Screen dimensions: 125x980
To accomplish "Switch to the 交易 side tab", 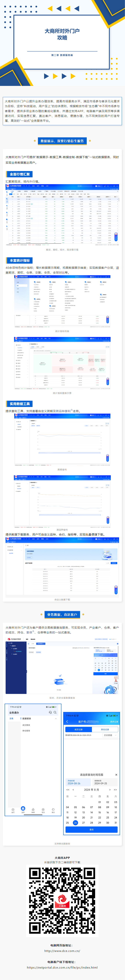I will coord(11,719).
